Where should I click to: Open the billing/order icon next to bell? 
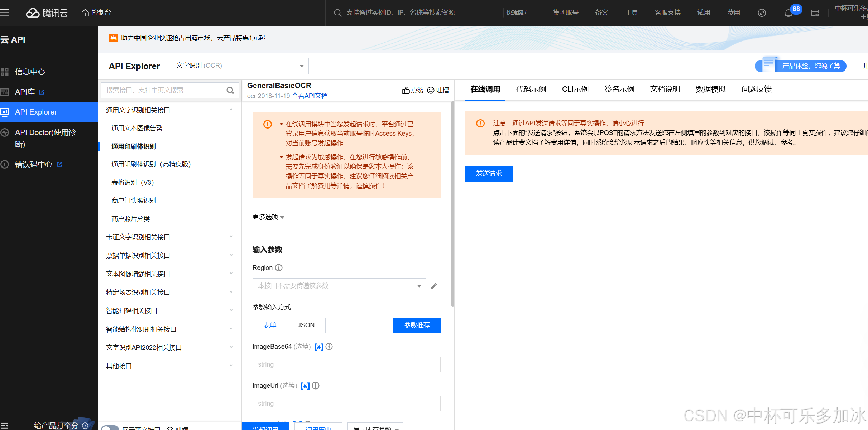click(x=815, y=13)
